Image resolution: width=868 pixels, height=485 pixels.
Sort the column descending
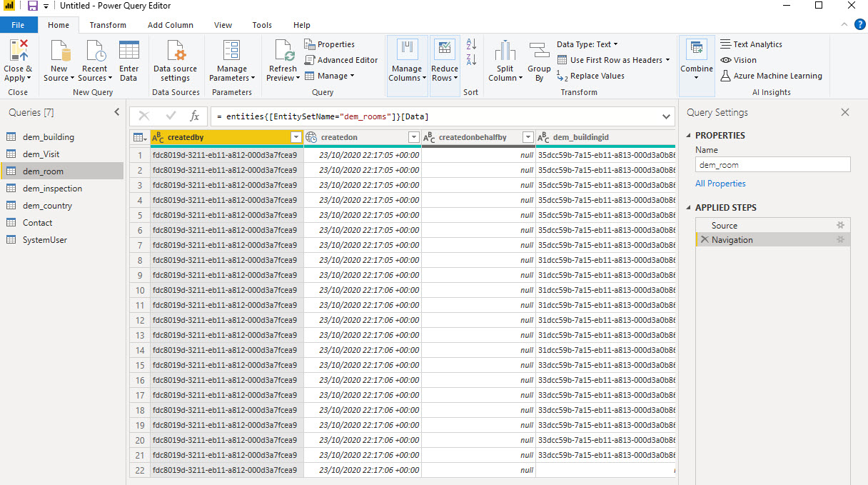(471, 60)
